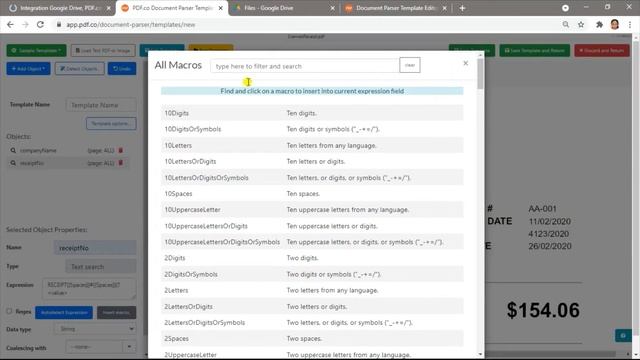Image resolution: width=640 pixels, height=360 pixels.
Task: Bookmark this page with star icon
Action: point(581,24)
